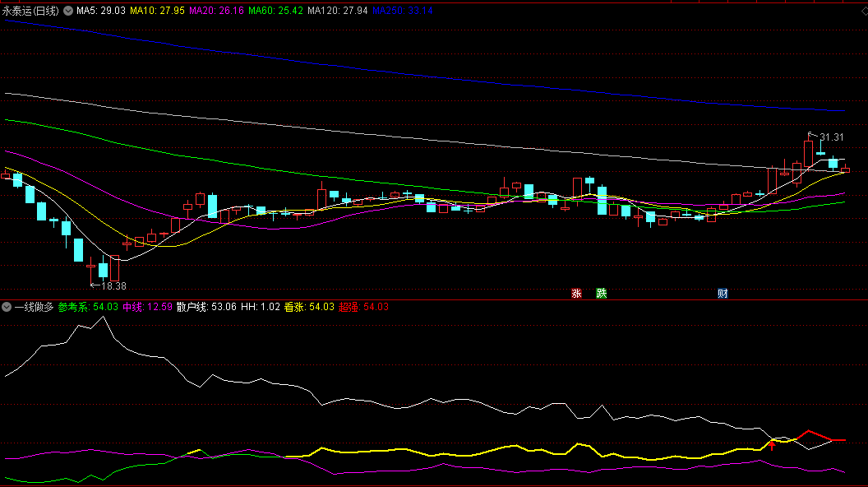This screenshot has width=868, height=487.
Task: Click the 超强: 54.03 value
Action: coord(363,307)
